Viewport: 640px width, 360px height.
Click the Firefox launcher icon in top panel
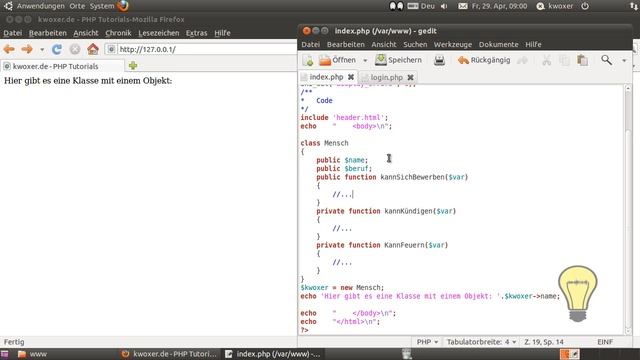coord(123,6)
